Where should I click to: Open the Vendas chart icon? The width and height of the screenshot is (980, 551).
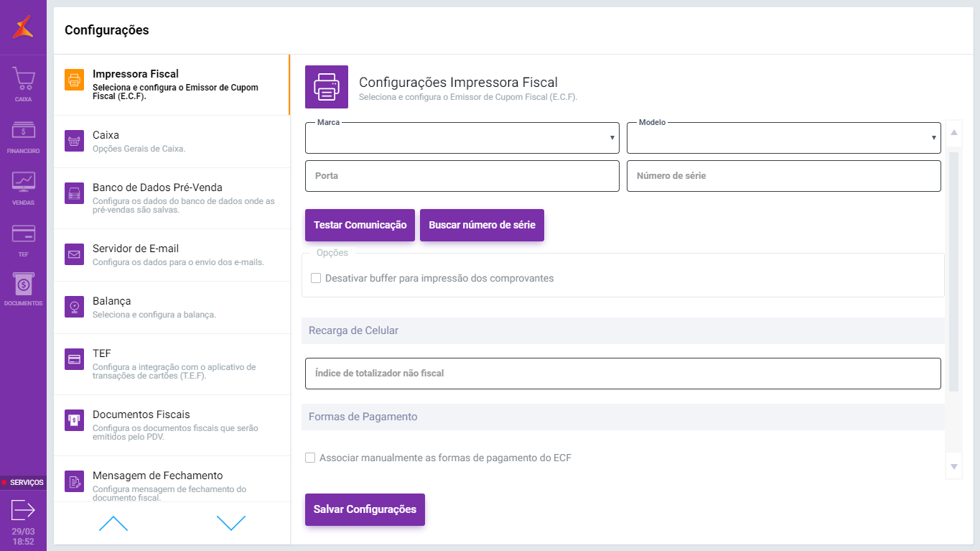(x=23, y=182)
